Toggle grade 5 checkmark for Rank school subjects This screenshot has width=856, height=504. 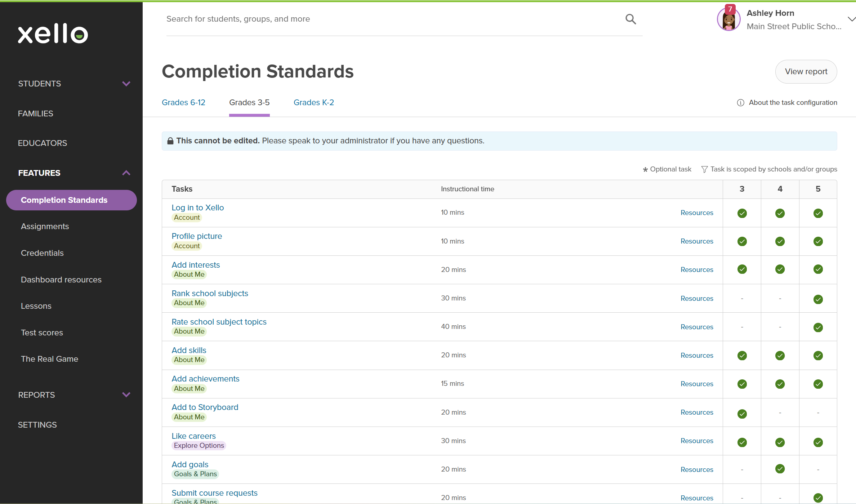(x=818, y=299)
